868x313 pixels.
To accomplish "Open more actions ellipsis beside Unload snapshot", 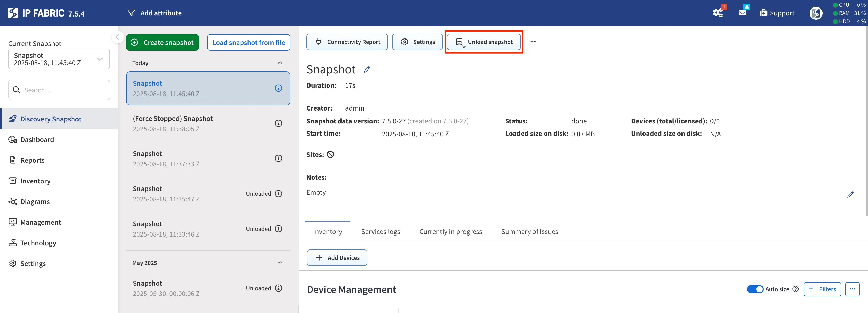I will click(x=532, y=42).
